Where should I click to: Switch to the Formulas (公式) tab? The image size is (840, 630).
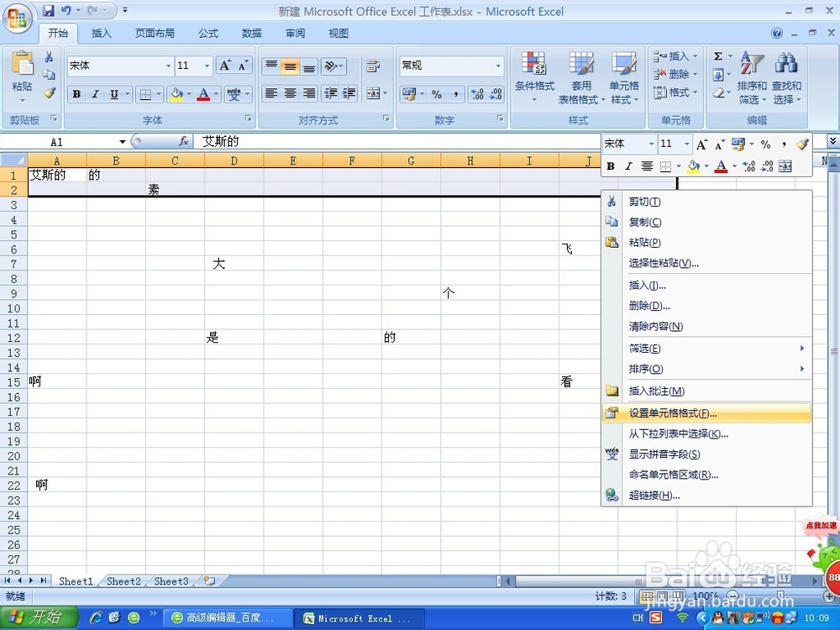tap(208, 34)
